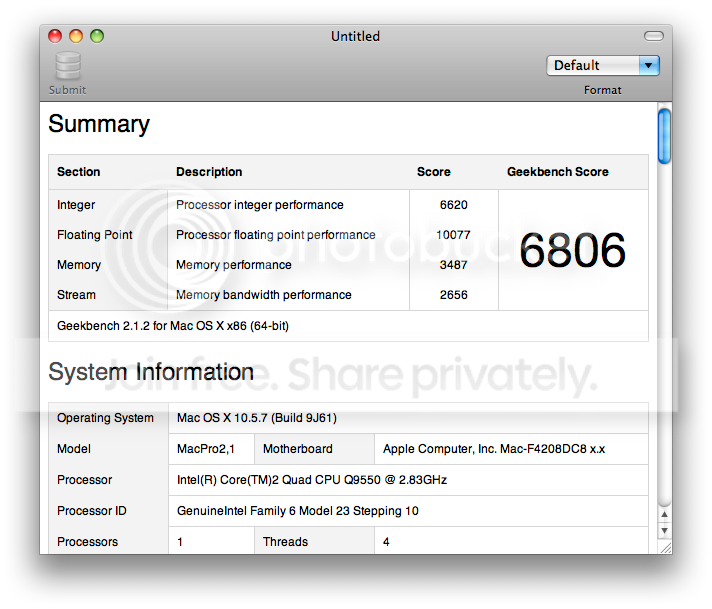Click the Score column header
712x609 pixels.
tap(434, 172)
